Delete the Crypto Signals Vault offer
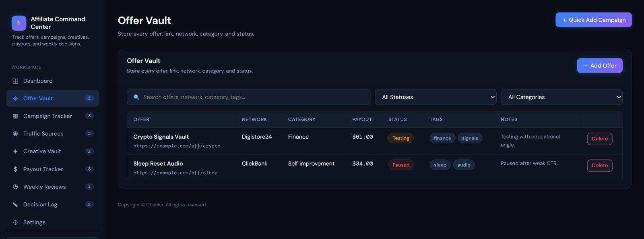The image size is (644, 239). tap(600, 139)
